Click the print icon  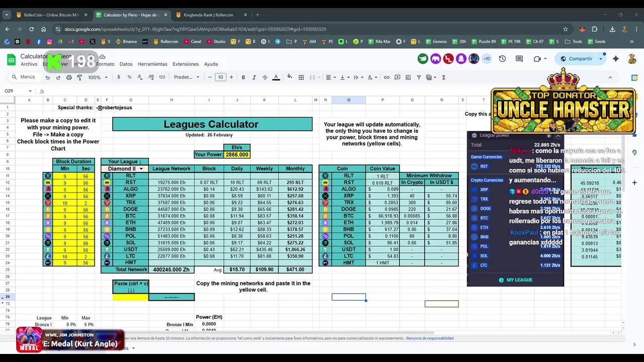[x=69, y=77]
